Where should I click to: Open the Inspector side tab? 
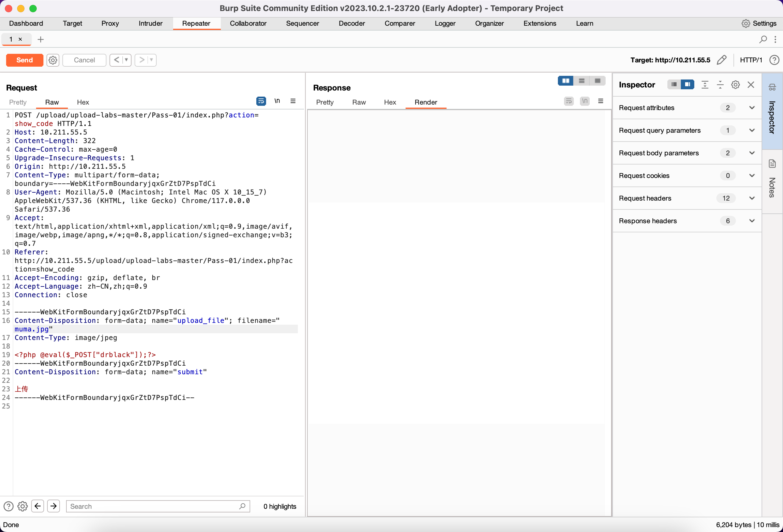772,111
